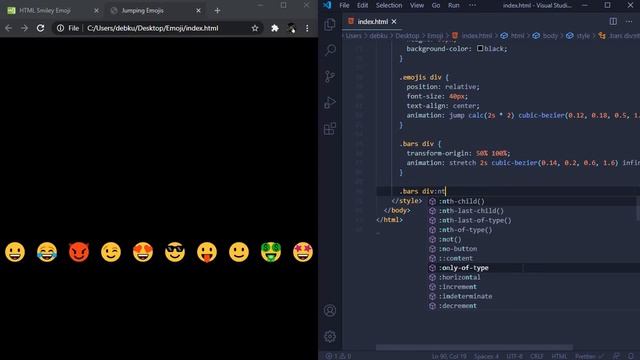Click the Spaces: 4 status item
The height and width of the screenshot is (360, 640).
pos(486,356)
